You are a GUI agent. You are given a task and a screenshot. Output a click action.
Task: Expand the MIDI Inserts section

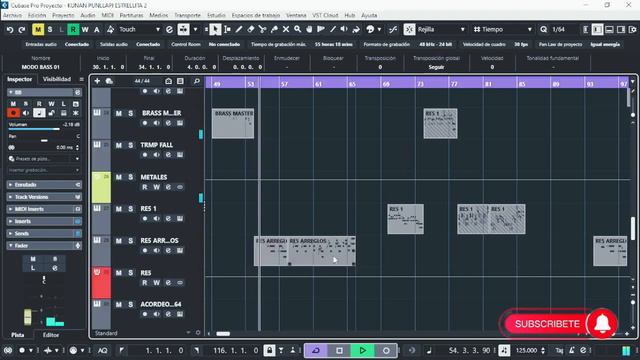(x=44, y=209)
